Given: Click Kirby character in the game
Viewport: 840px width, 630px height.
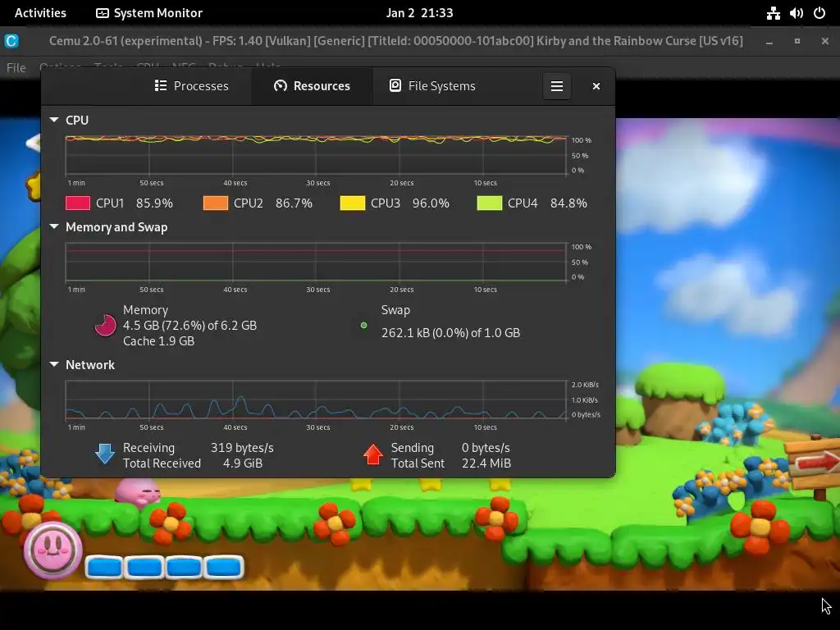Looking at the screenshot, I should [138, 493].
